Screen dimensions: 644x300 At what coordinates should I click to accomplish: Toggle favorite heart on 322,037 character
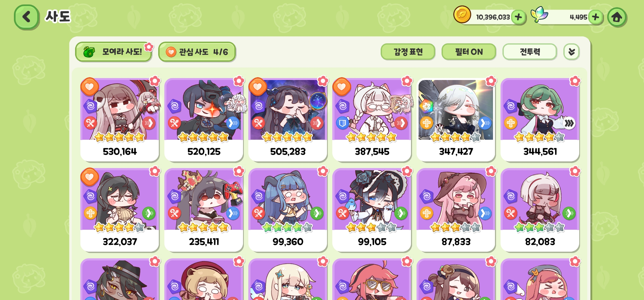90,177
